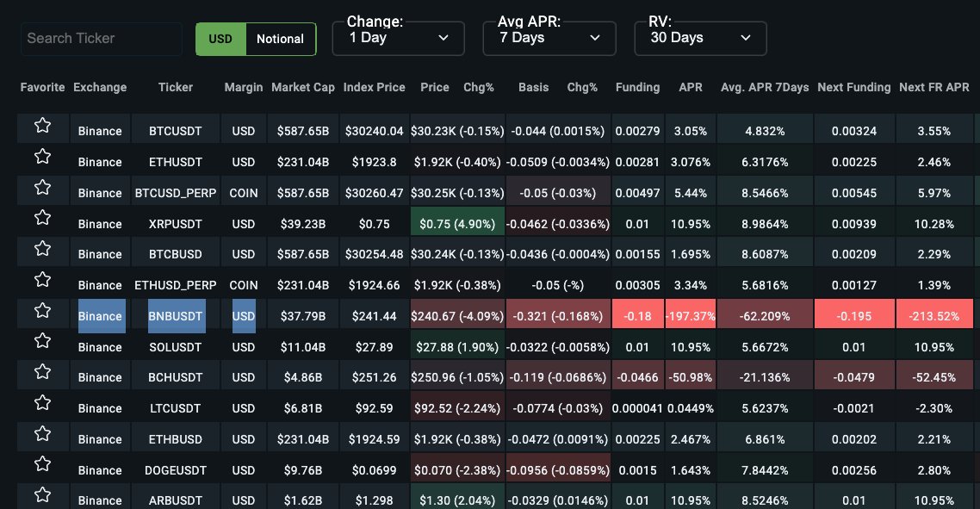Sort by Market Cap column header
The image size is (980, 509).
303,87
